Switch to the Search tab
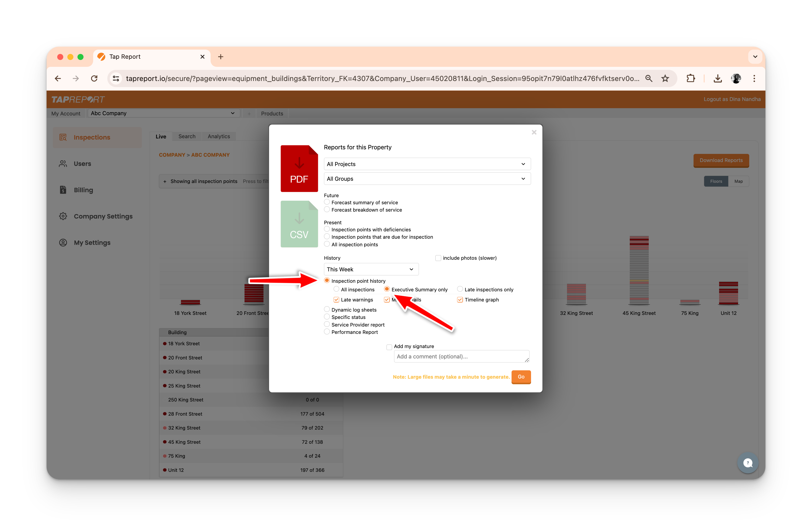The width and height of the screenshot is (812, 526). (187, 136)
